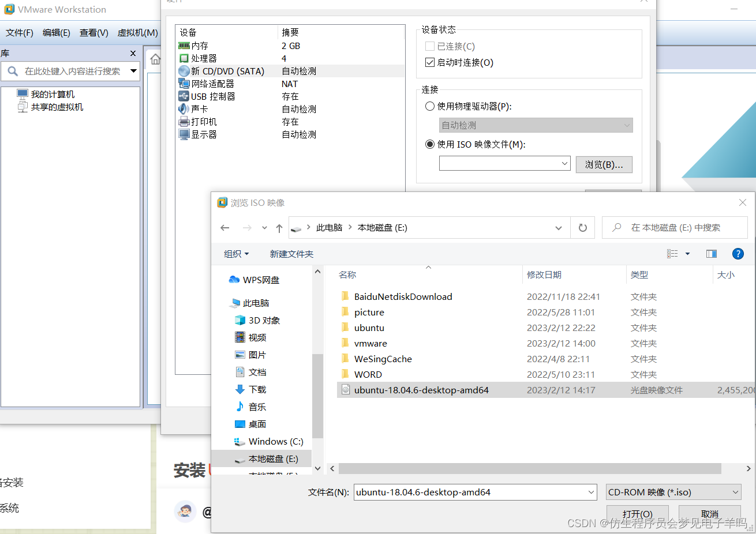Click the file list horizontal scrollbar
Viewport: 756px width, 534px height.
click(x=530, y=468)
